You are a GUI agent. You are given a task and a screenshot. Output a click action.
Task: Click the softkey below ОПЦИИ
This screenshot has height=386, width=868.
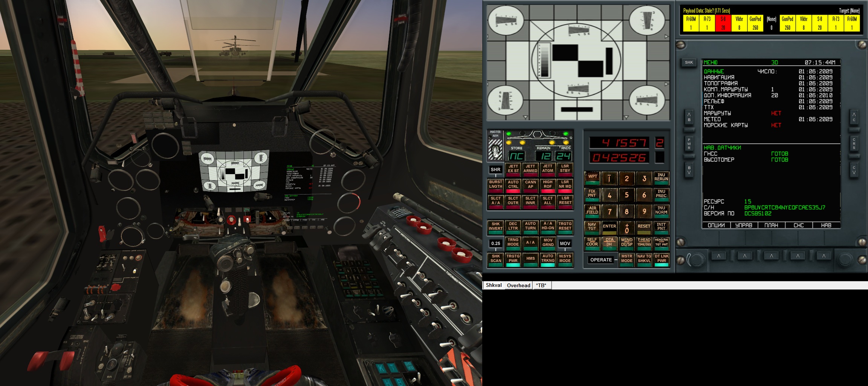point(719,256)
